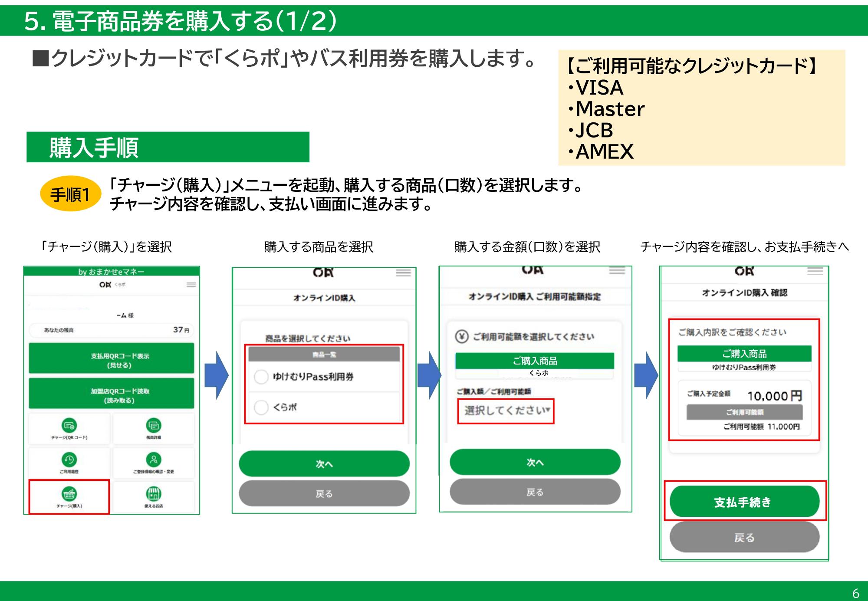
Task: Tap 加盟店QRコード読取(読み取る) button
Action: pos(112,393)
